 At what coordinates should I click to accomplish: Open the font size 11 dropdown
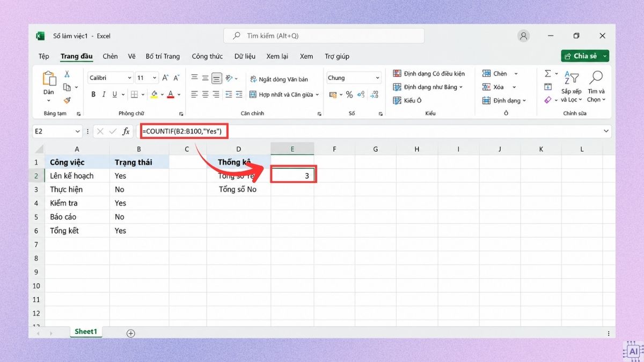(155, 78)
